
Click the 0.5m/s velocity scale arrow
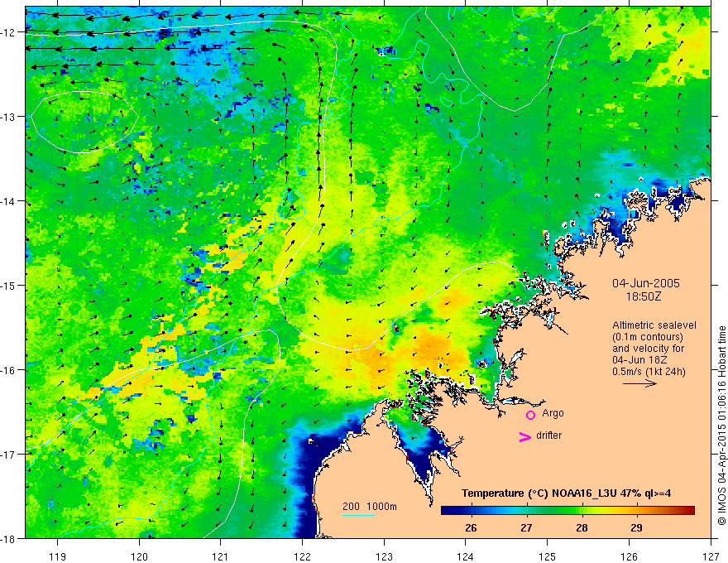coord(639,383)
